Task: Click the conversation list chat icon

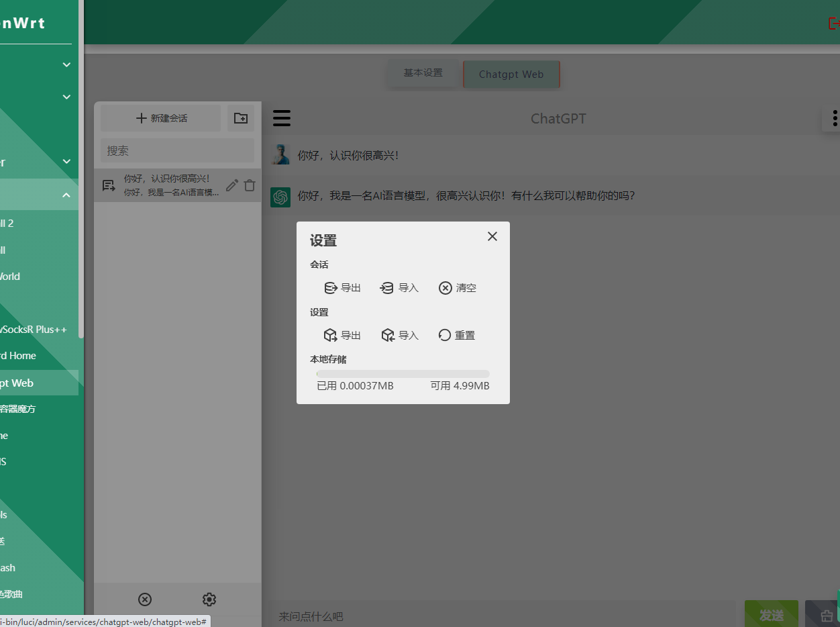Action: click(109, 186)
